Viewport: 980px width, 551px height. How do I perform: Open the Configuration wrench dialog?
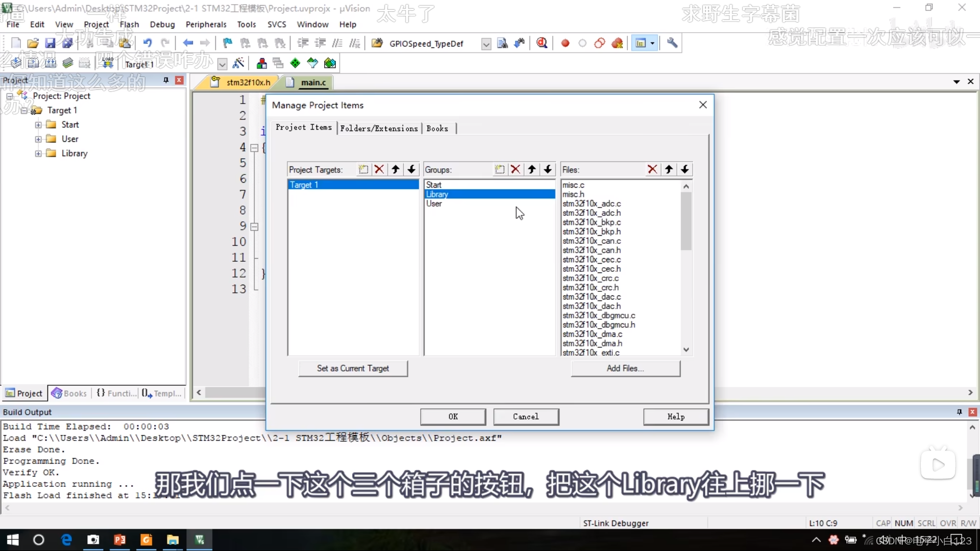tap(672, 43)
